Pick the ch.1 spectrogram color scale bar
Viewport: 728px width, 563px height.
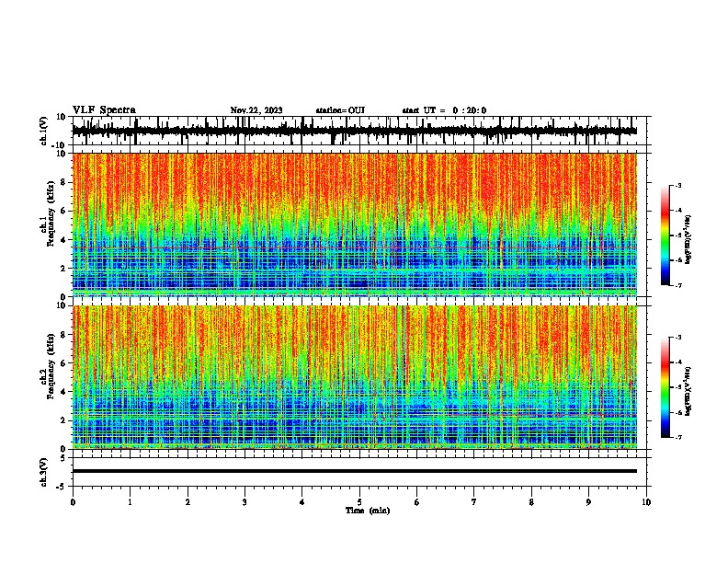click(x=665, y=236)
